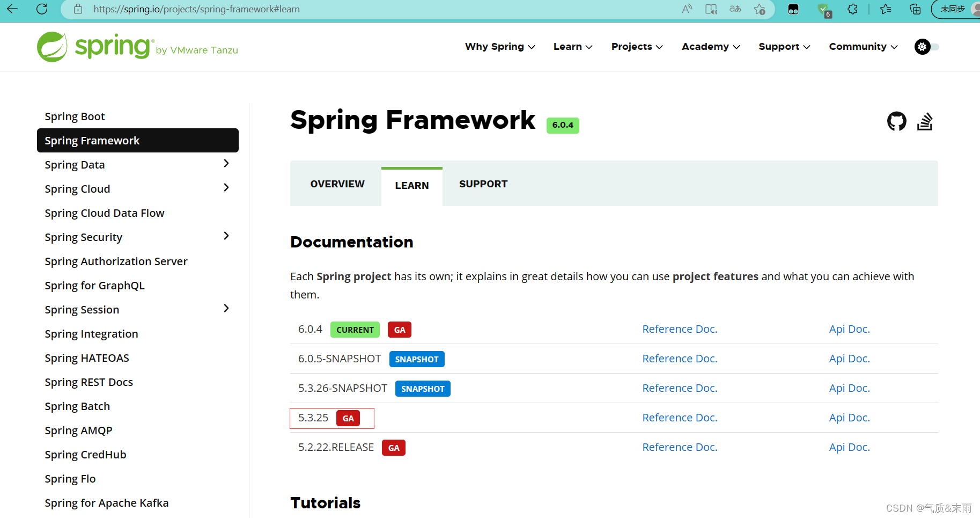
Task: Select the LEARN tab
Action: (412, 186)
